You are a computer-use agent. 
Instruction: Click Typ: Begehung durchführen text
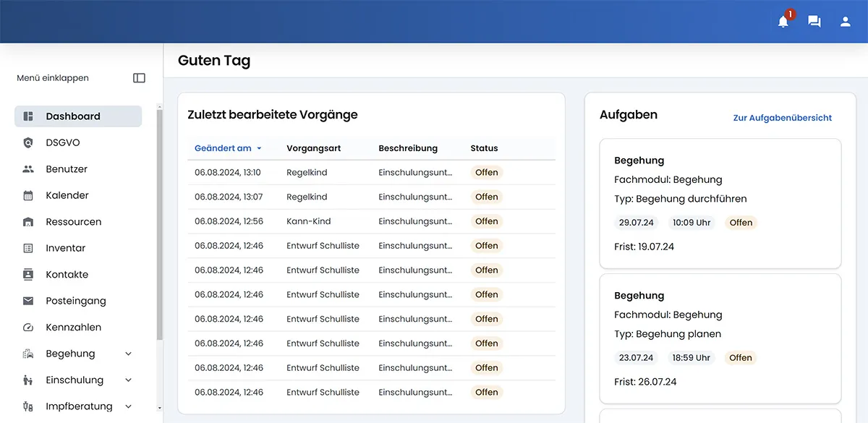(681, 199)
